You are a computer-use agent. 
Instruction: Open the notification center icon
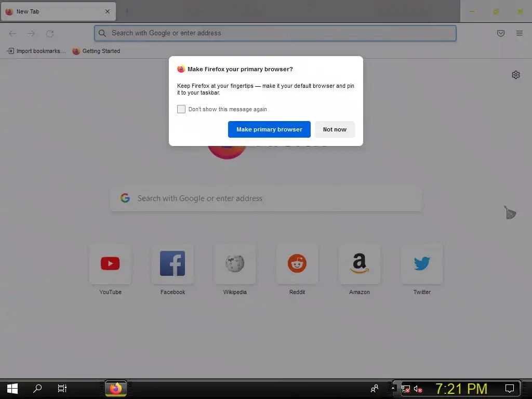click(x=510, y=389)
